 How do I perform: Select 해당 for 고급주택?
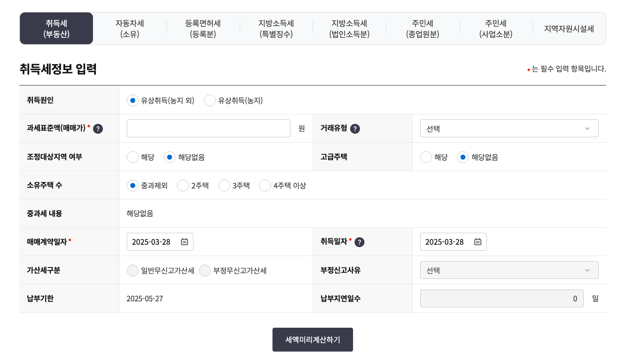click(x=426, y=157)
